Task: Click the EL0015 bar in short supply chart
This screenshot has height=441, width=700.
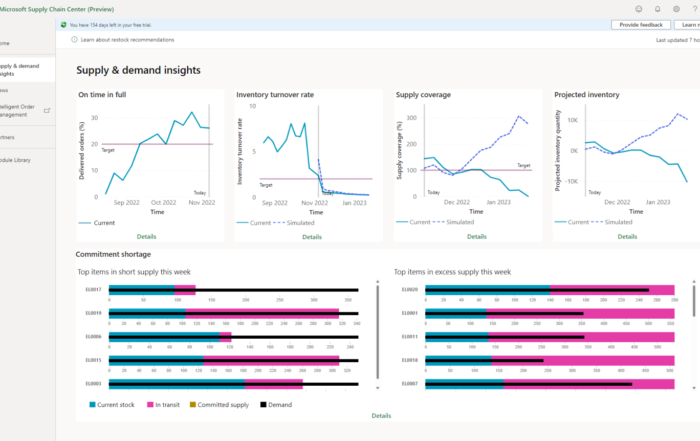Action: pos(233,360)
